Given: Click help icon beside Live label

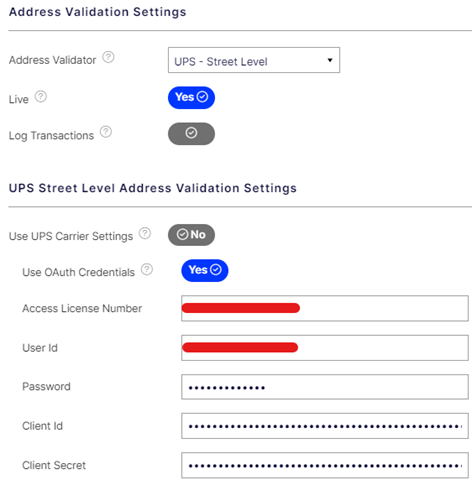Looking at the screenshot, I should click(41, 96).
